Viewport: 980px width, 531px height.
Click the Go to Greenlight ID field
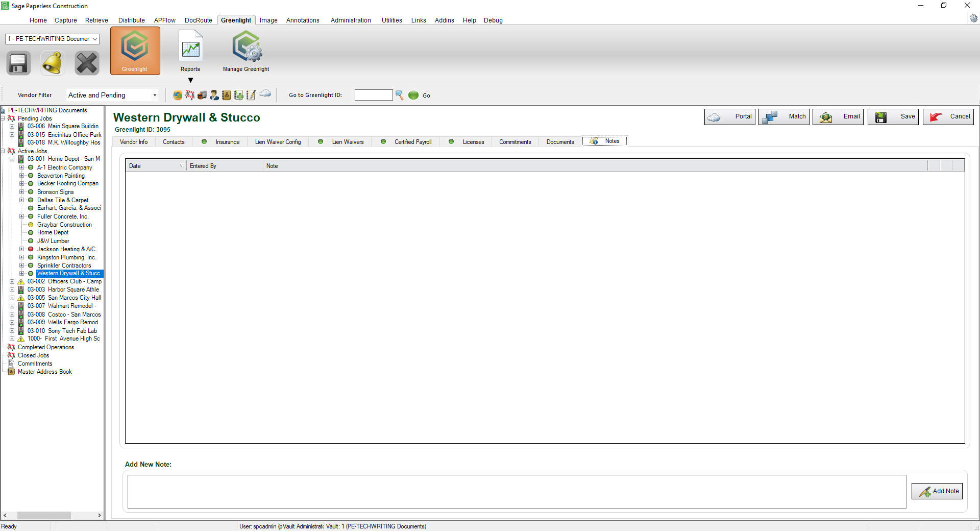(374, 95)
